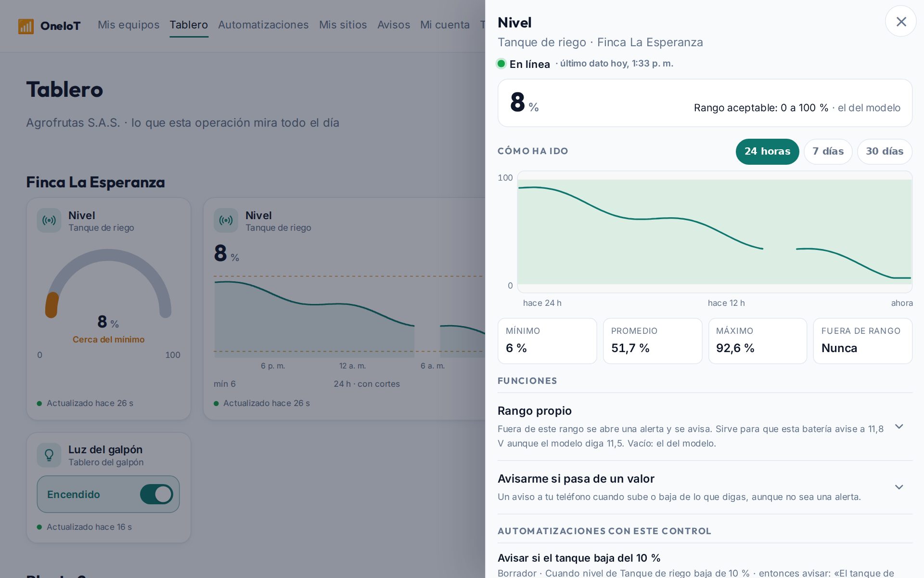Click the FUERA DE RANGO Nunca box
This screenshot has height=578, width=924.
862,341
